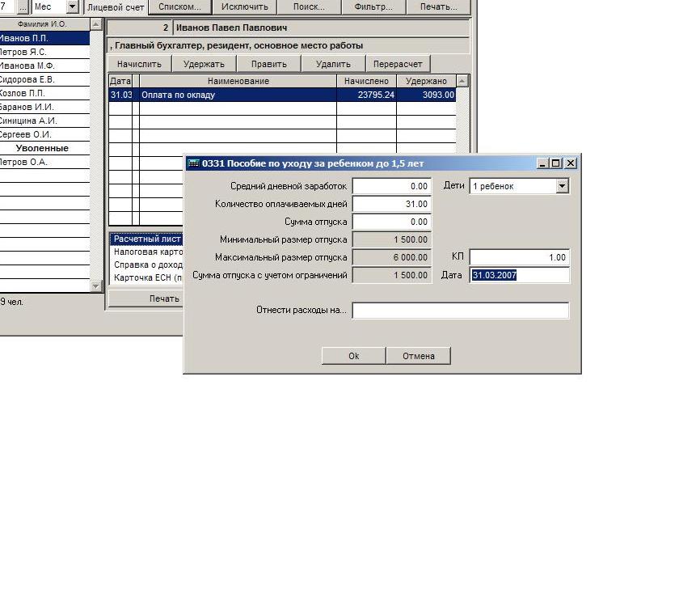Click the Дата field showing 31.03.2007

[x=519, y=275]
